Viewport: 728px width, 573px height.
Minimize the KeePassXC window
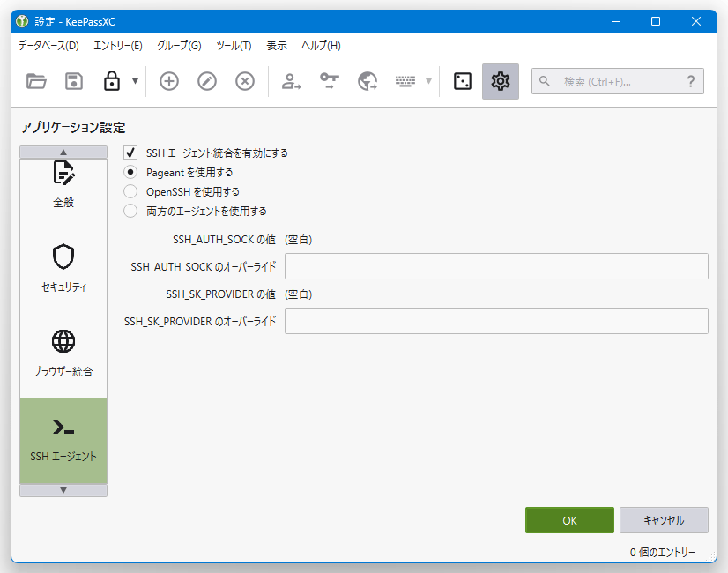(616, 21)
